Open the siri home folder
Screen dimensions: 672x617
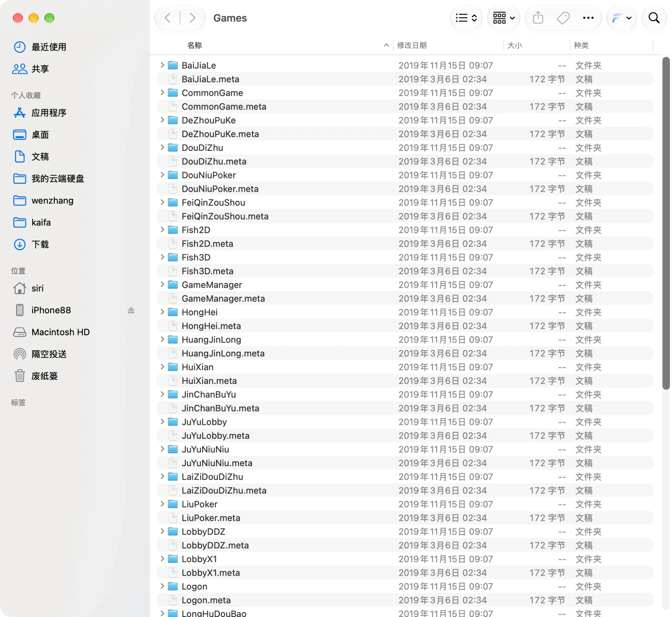pos(37,288)
